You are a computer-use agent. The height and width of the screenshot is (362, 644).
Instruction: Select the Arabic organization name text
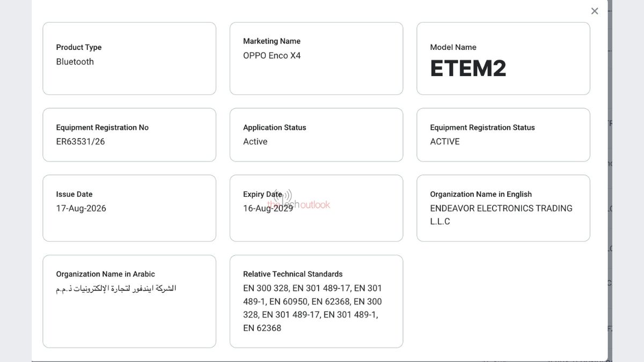[116, 289]
